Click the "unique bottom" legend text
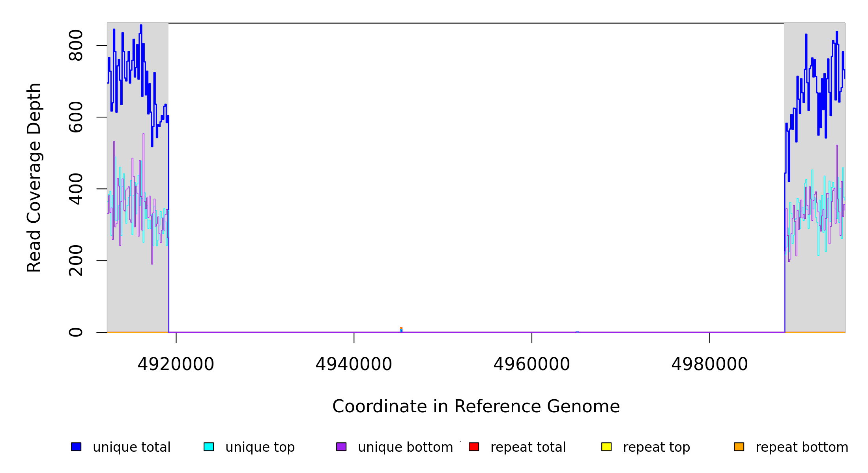 [x=405, y=447]
